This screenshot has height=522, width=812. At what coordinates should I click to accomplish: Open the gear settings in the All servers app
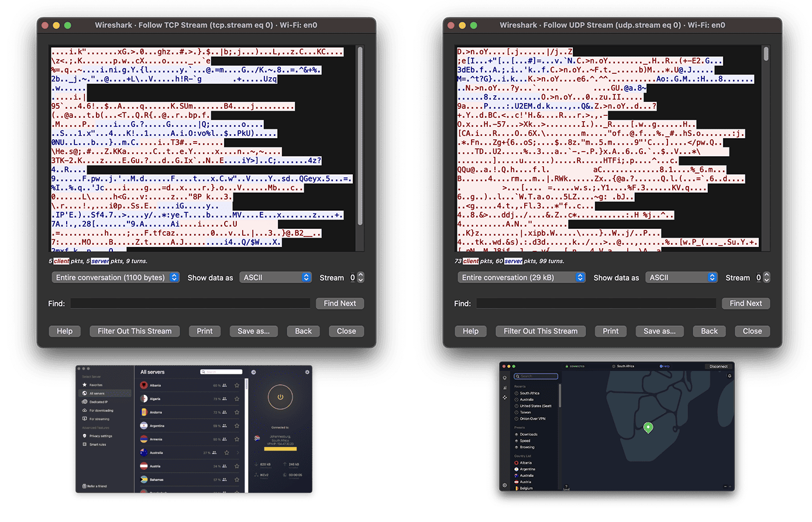[307, 372]
